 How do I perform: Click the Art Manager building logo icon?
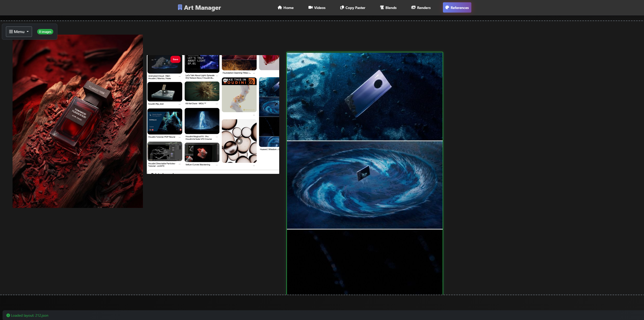[180, 7]
